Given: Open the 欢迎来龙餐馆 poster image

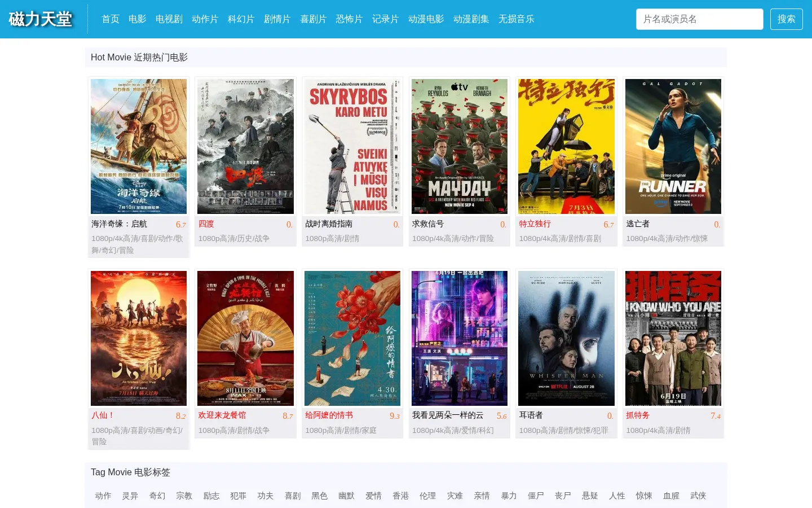Looking at the screenshot, I should 246,338.
